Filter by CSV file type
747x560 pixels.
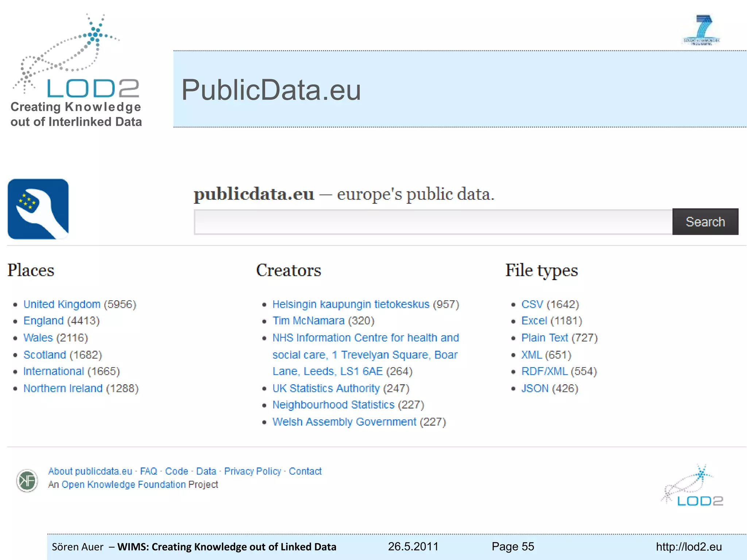pyautogui.click(x=532, y=304)
